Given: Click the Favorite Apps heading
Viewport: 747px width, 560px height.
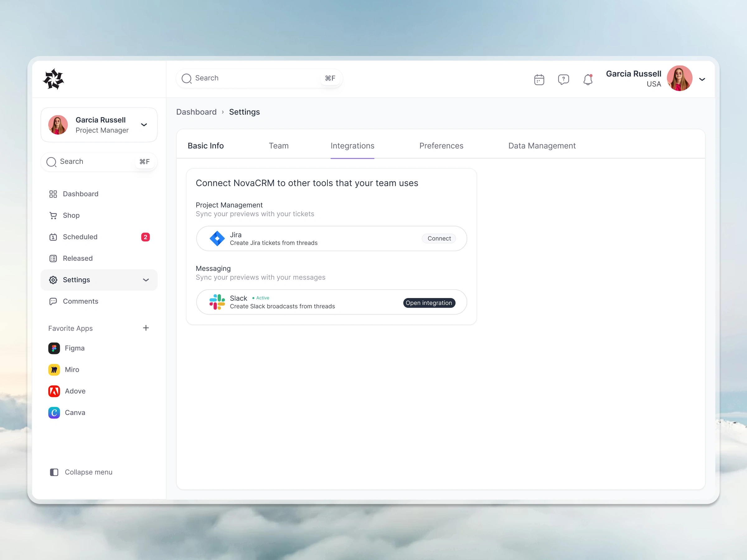Looking at the screenshot, I should point(70,329).
